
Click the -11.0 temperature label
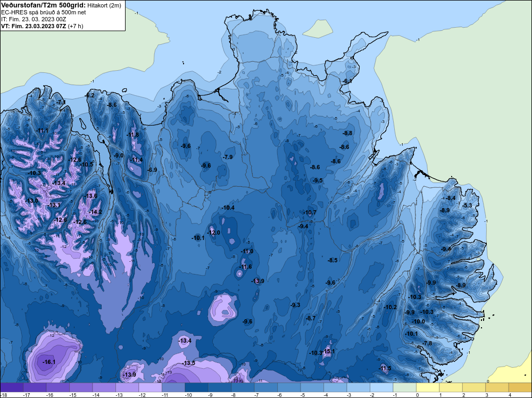(247, 252)
